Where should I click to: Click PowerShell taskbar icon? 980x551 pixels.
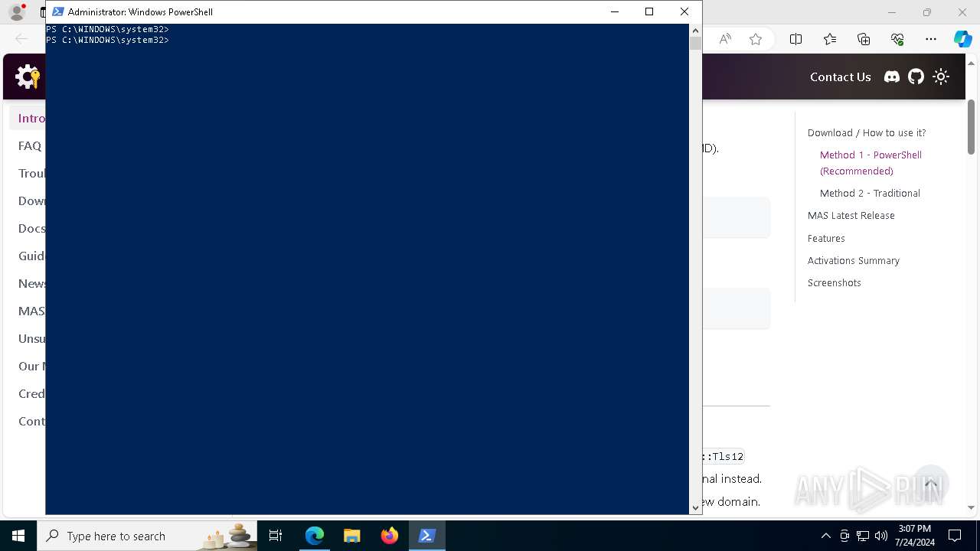pos(427,536)
